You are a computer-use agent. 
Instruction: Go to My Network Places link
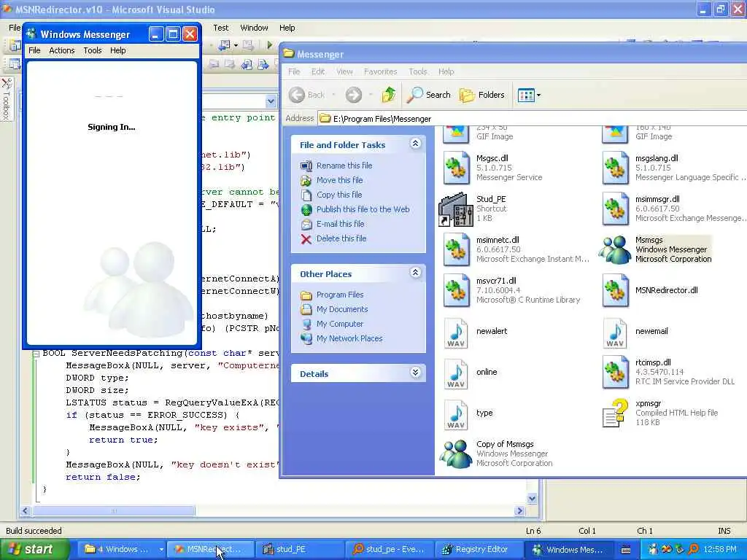click(x=349, y=338)
